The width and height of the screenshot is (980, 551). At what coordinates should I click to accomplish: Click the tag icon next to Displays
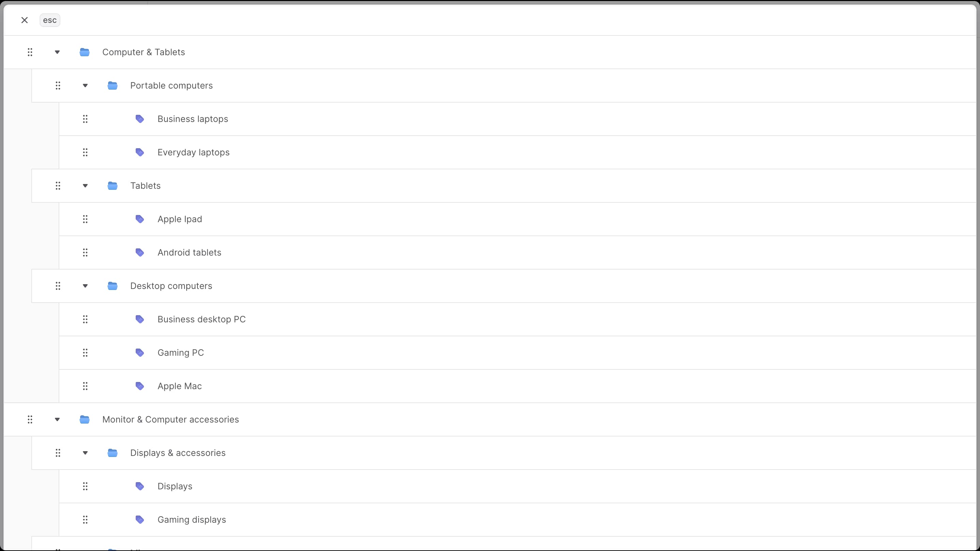(140, 486)
